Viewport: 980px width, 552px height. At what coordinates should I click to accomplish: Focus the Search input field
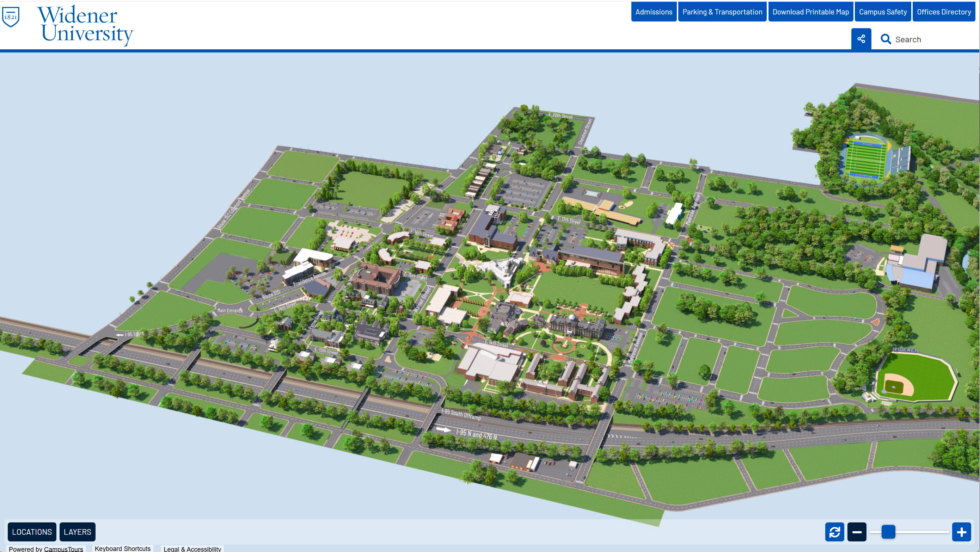pos(934,39)
